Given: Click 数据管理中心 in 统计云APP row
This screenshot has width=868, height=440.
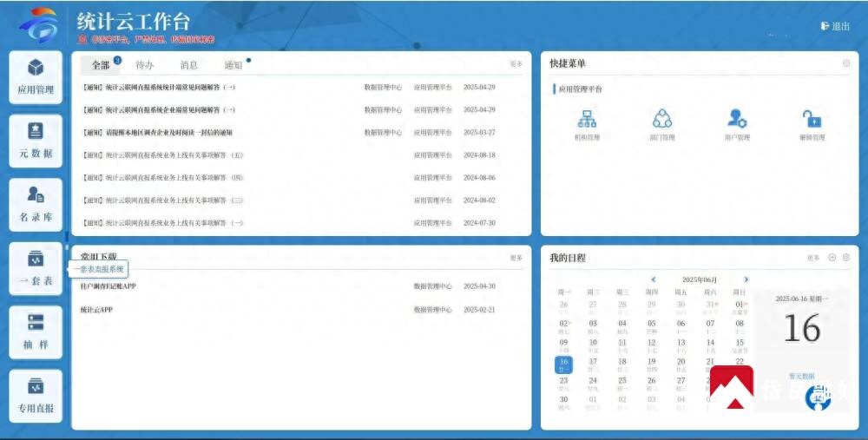Looking at the screenshot, I should pos(433,309).
